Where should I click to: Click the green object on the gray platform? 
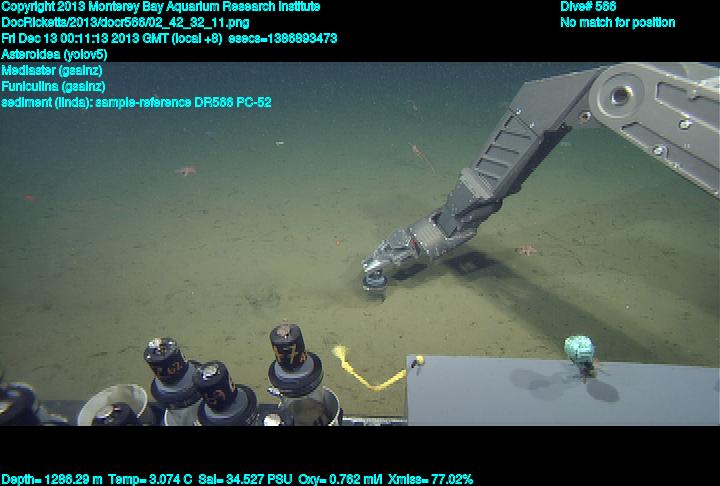pos(580,350)
